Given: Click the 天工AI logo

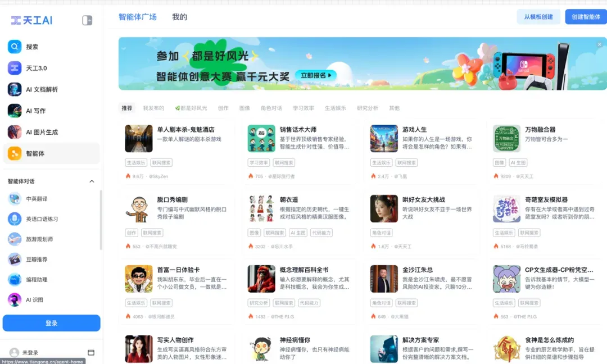Looking at the screenshot, I should tap(31, 20).
